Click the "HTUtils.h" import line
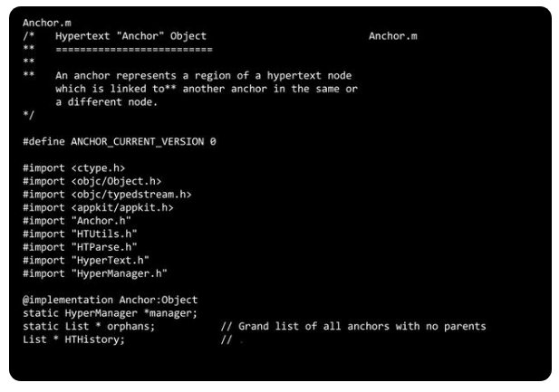559x392 pixels. click(x=80, y=234)
